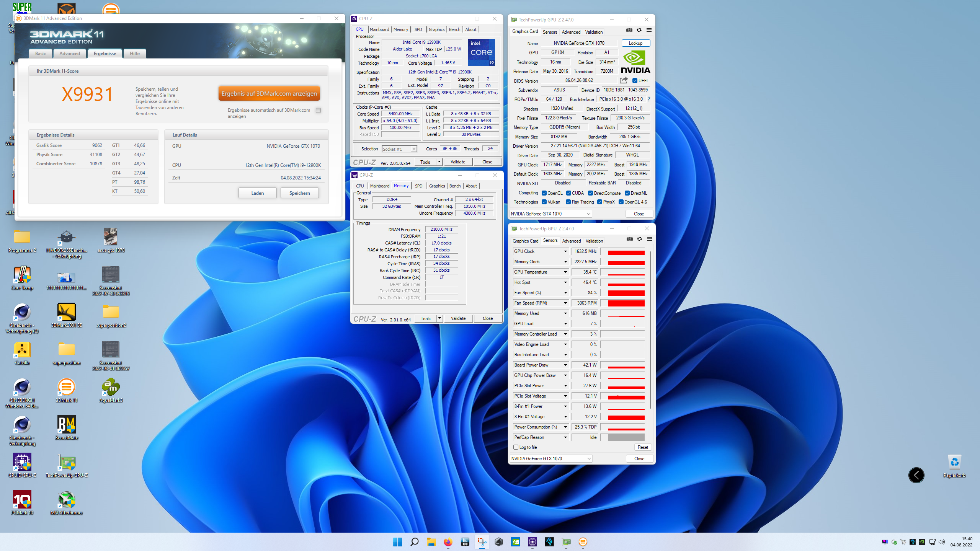Click Validate in the top CPU-Z window
This screenshot has width=980, height=551.
(458, 162)
